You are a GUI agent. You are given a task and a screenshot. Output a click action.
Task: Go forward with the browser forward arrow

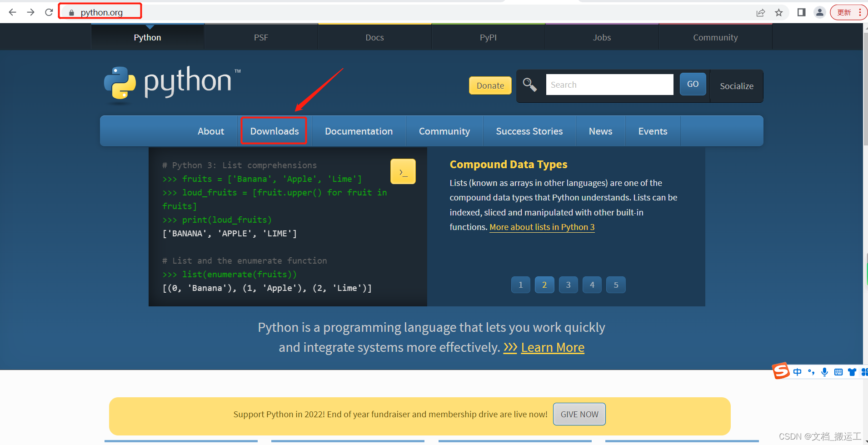point(31,12)
